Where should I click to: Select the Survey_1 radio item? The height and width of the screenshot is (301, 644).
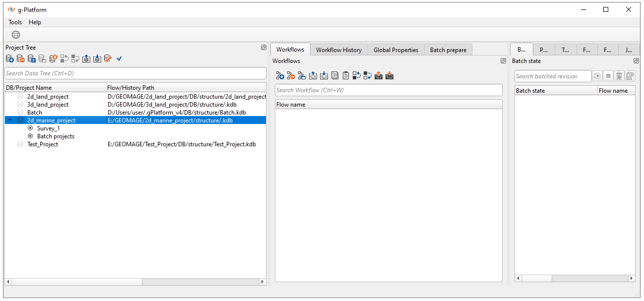coord(48,128)
